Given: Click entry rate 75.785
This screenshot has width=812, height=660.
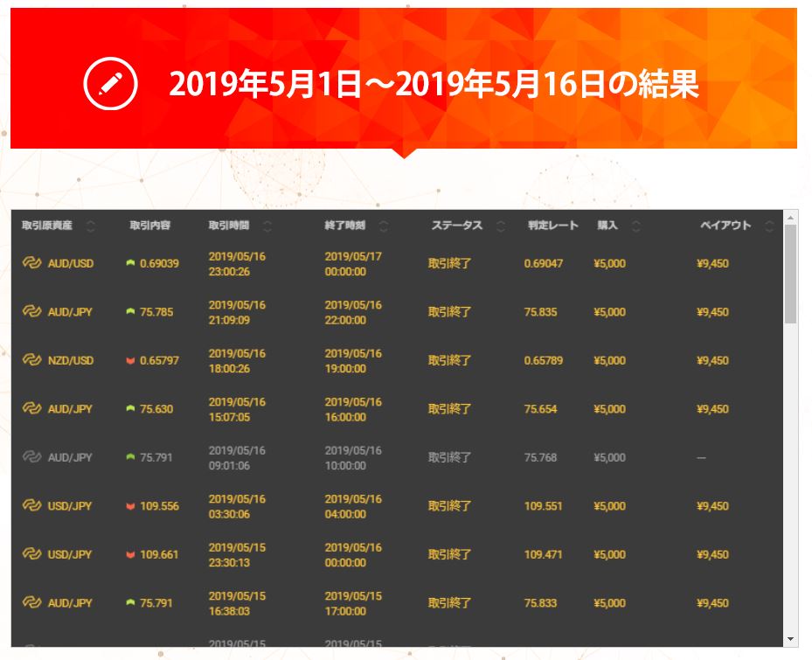Looking at the screenshot, I should pos(156,312).
